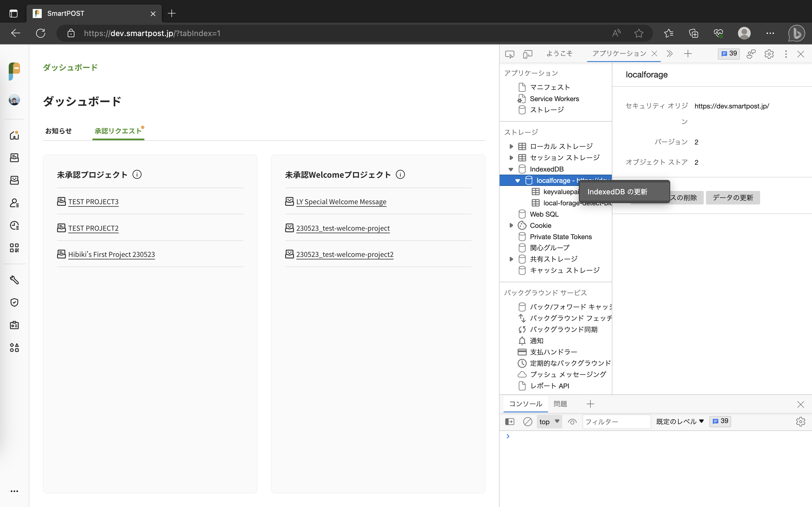Click the clear console icon
This screenshot has width=812, height=507.
click(528, 421)
